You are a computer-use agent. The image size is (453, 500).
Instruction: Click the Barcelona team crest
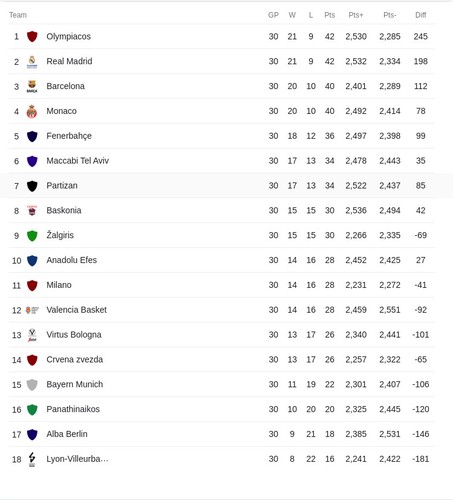pos(32,86)
